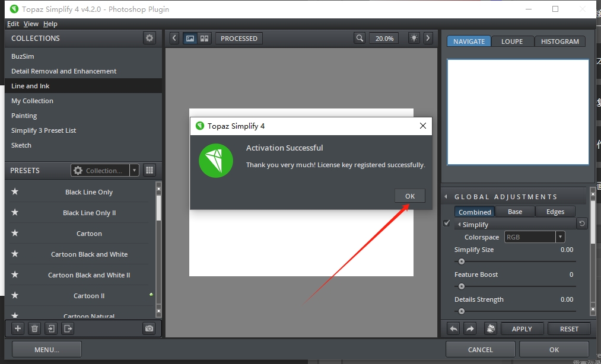The image size is (601, 364).
Task: Switch to the Histogram tab
Action: 560,41
